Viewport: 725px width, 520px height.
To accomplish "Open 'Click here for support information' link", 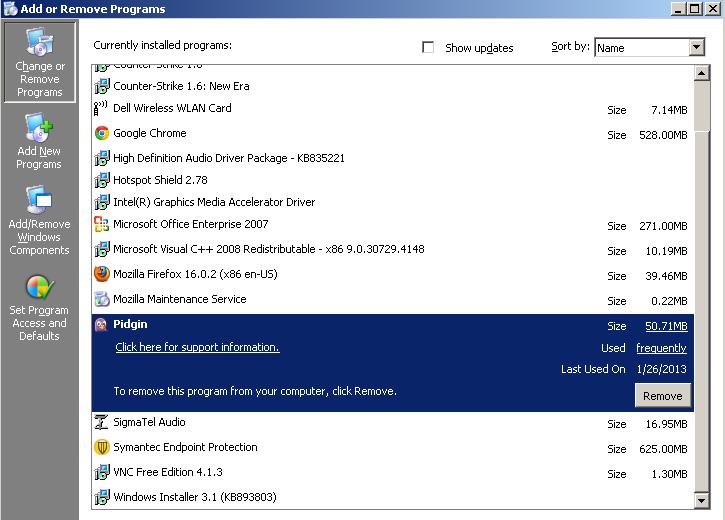I will 197,347.
